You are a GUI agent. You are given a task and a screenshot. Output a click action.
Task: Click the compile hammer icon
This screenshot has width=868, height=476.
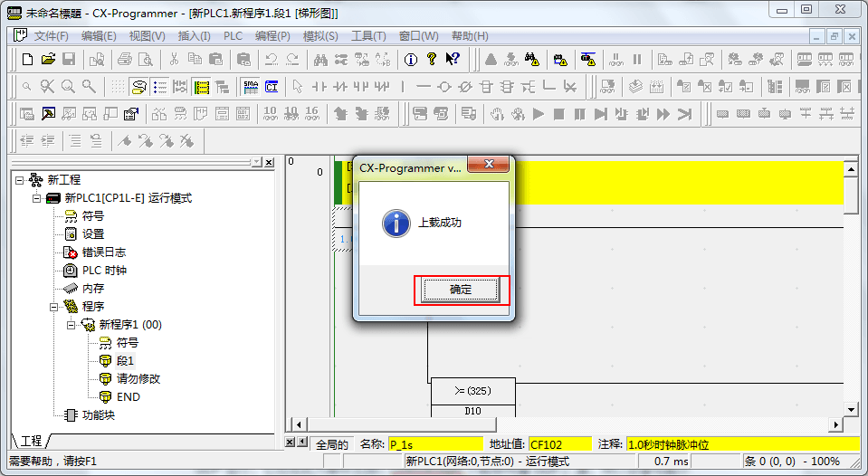48,114
